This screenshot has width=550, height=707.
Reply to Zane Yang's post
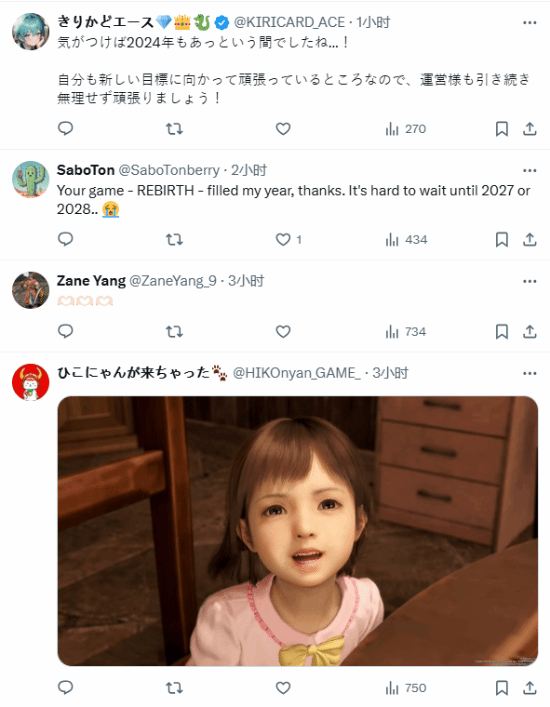pyautogui.click(x=66, y=331)
